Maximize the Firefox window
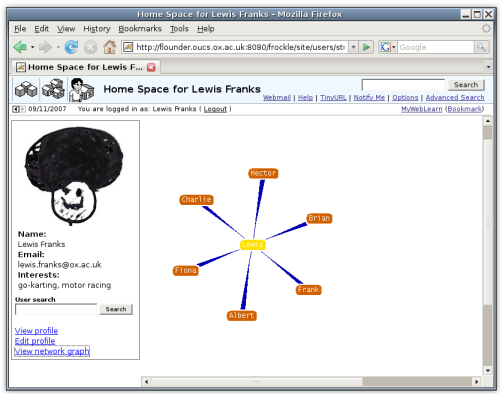 pyautogui.click(x=477, y=14)
